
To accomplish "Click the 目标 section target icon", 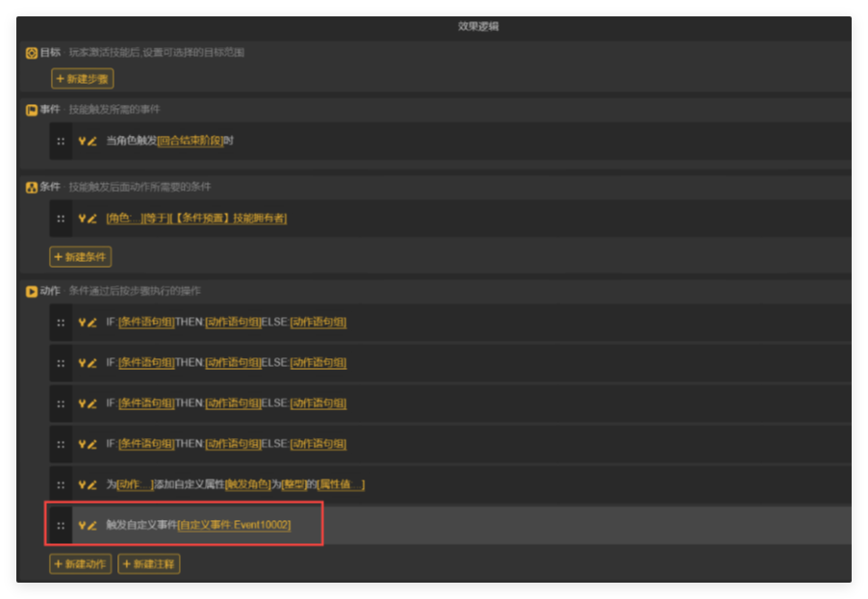I will 32,53.
